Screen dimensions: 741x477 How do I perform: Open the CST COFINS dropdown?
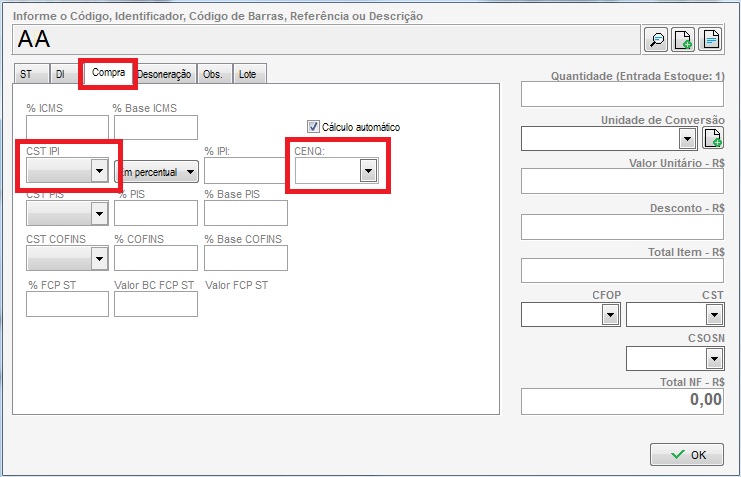99,259
